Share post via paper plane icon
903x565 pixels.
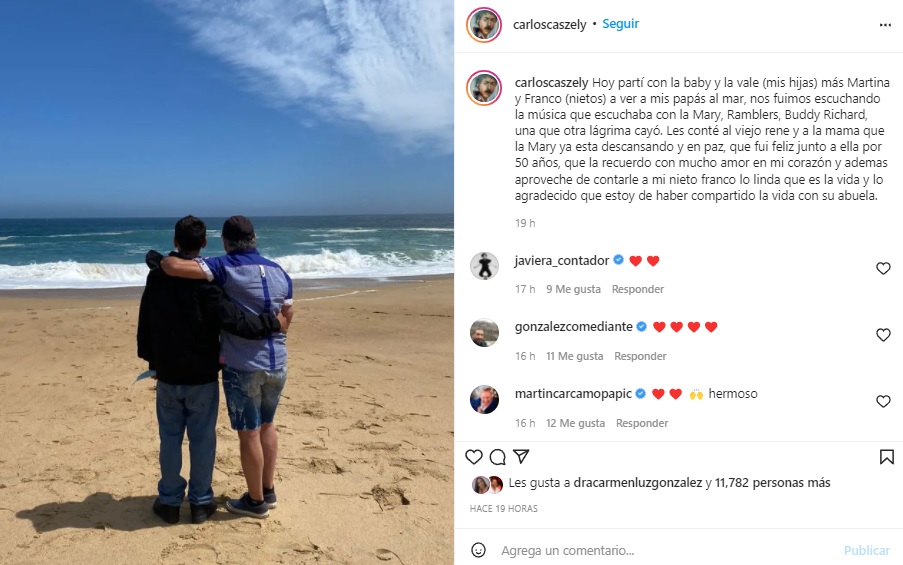521,456
